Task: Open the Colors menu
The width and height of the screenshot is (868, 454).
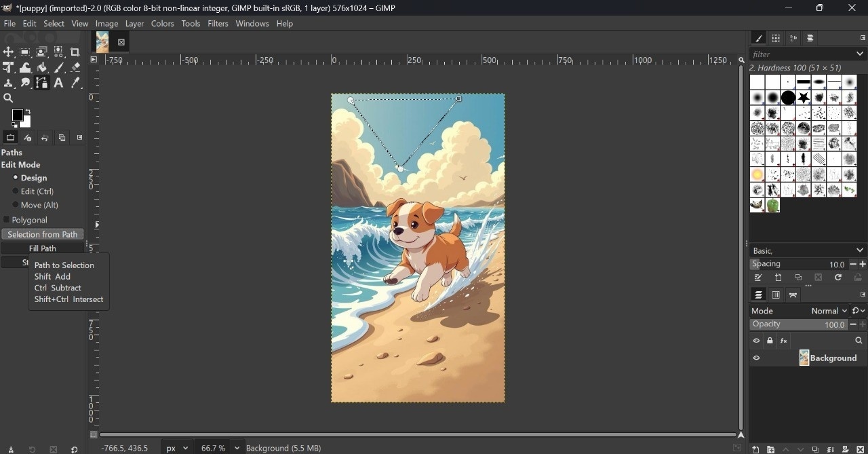Action: pyautogui.click(x=162, y=24)
